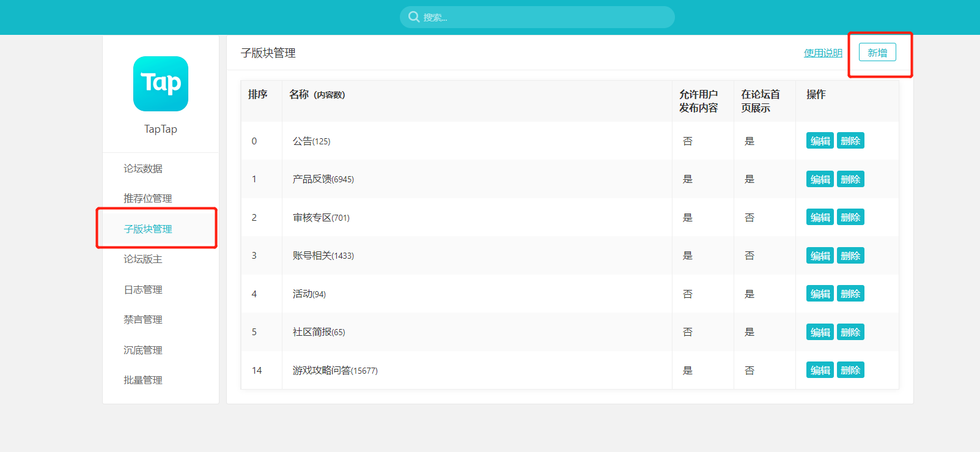
Task: Click the 新增 button
Action: coord(877,53)
